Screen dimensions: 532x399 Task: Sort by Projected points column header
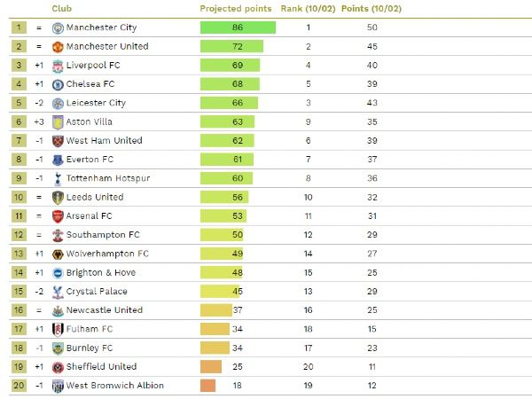tap(234, 8)
